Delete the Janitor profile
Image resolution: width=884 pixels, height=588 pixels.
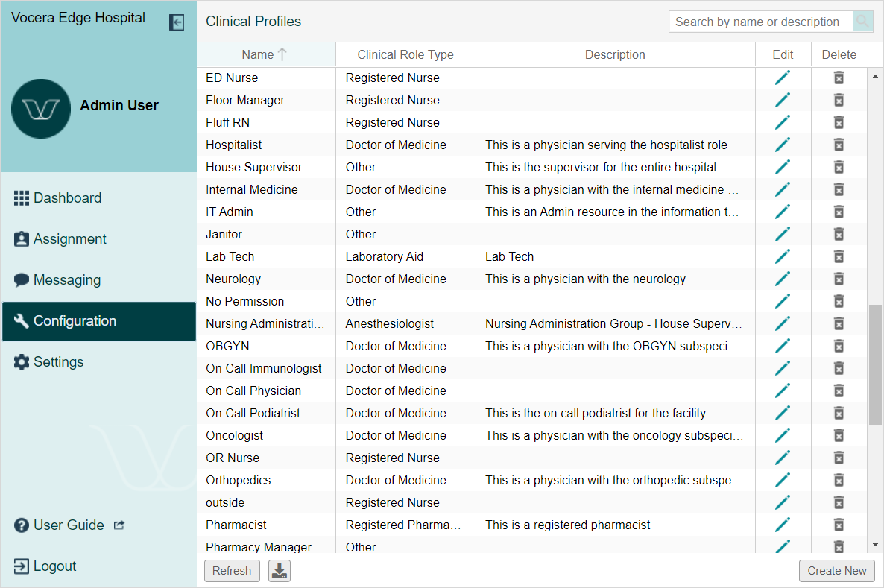[839, 234]
